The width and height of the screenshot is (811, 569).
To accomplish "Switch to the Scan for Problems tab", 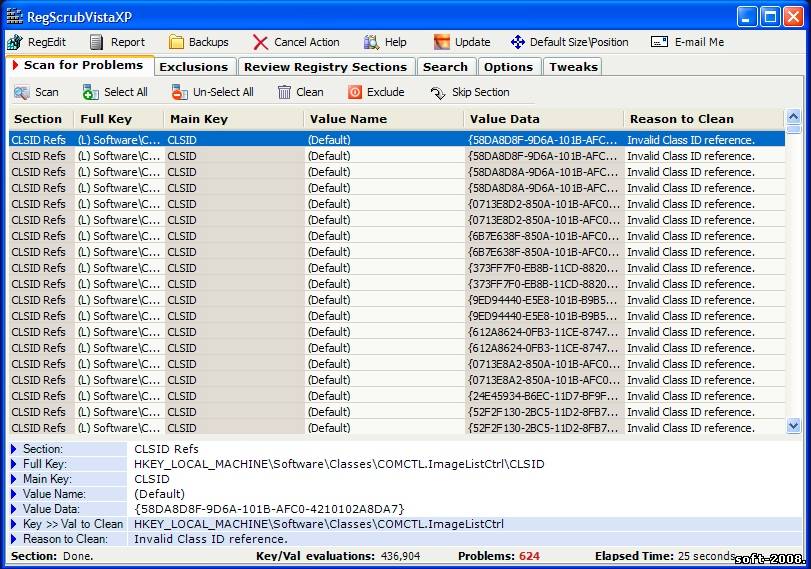I will [x=80, y=66].
